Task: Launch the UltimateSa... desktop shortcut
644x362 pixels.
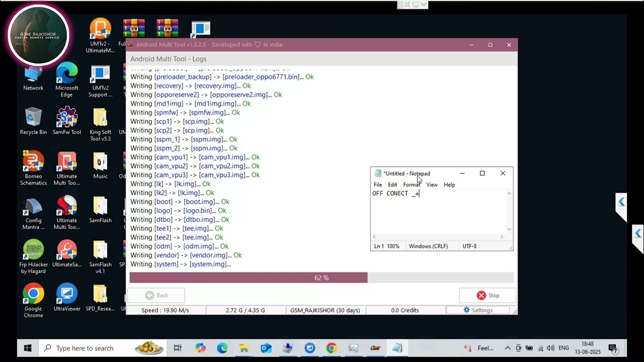Action: (x=66, y=254)
